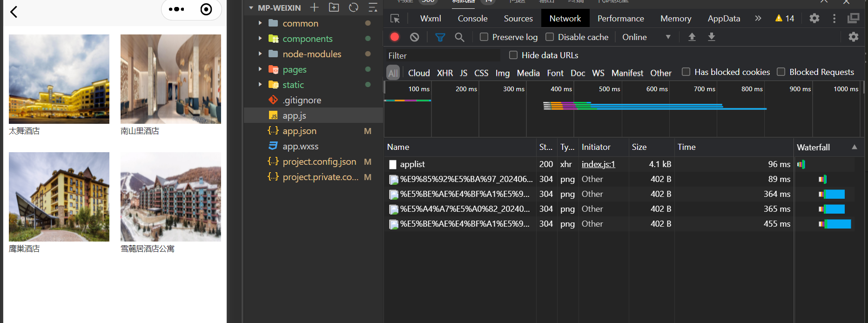Stop recording the network log
The width and height of the screenshot is (868, 323).
[x=395, y=37]
